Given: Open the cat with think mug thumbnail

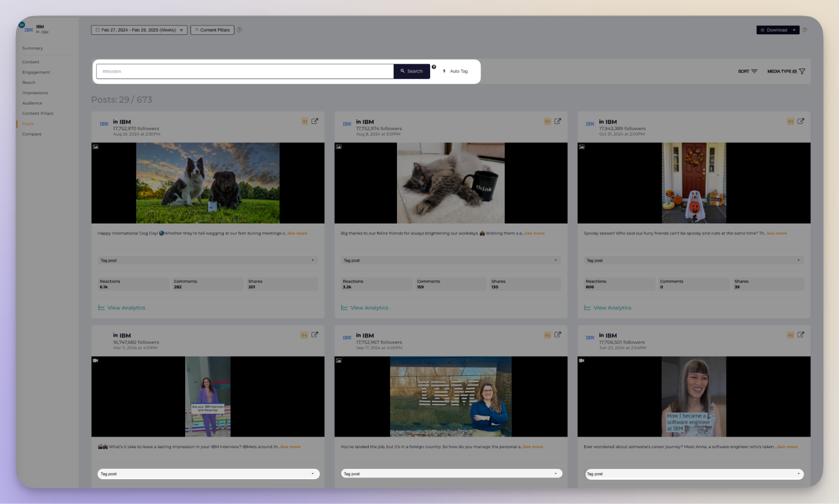Looking at the screenshot, I should (451, 183).
